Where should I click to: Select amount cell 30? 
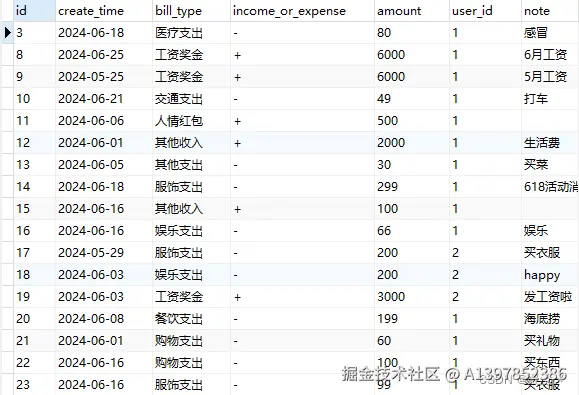coord(412,165)
